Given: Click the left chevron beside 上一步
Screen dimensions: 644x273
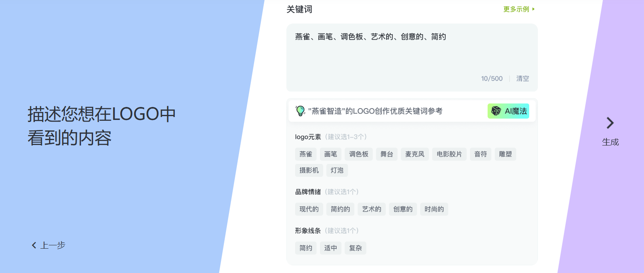Looking at the screenshot, I should pos(34,245).
